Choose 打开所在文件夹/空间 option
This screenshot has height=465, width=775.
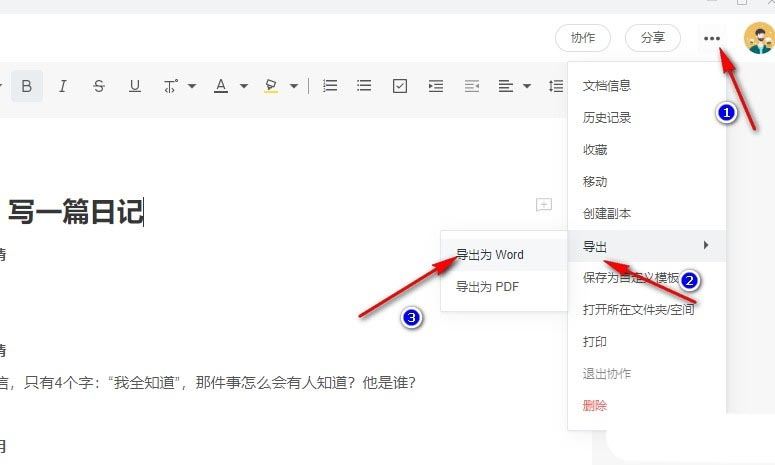pyautogui.click(x=647, y=310)
